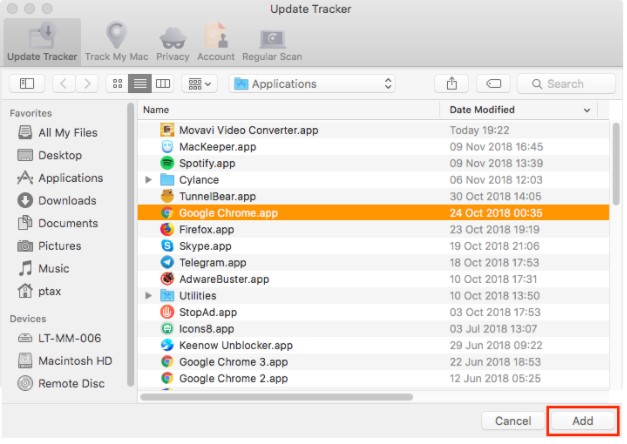Open ptax home folder in sidebar
Image resolution: width=627 pixels, height=444 pixels.
coord(39,291)
